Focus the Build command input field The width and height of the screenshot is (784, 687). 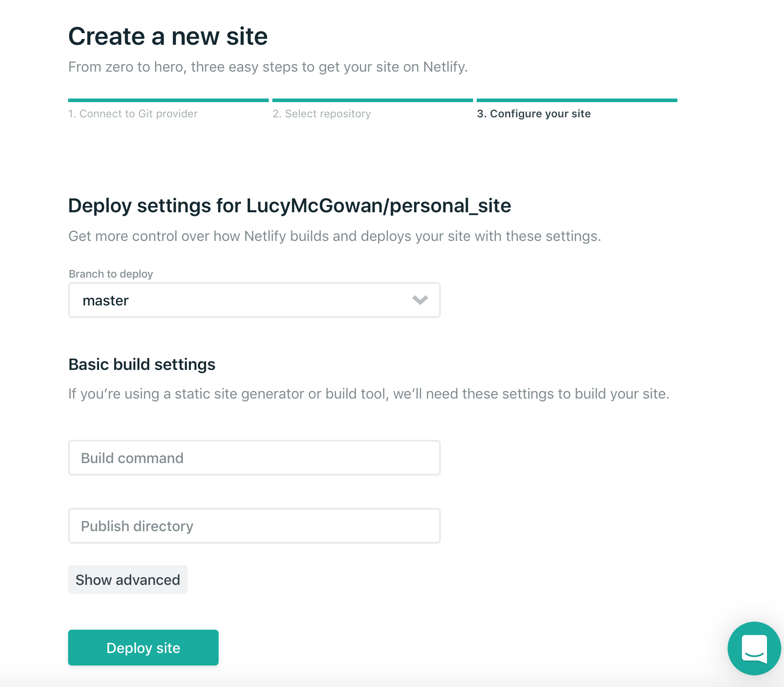(x=254, y=458)
